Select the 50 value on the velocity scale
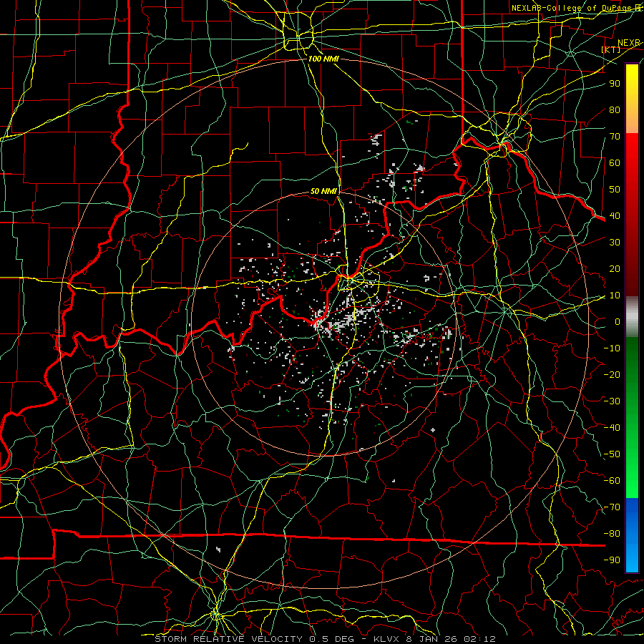644x644 pixels. [615, 190]
